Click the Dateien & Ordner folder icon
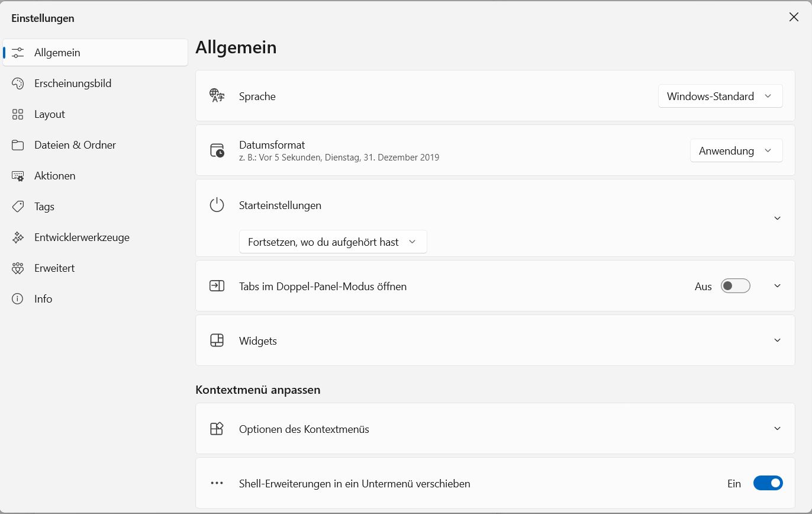This screenshot has height=514, width=812. click(18, 145)
